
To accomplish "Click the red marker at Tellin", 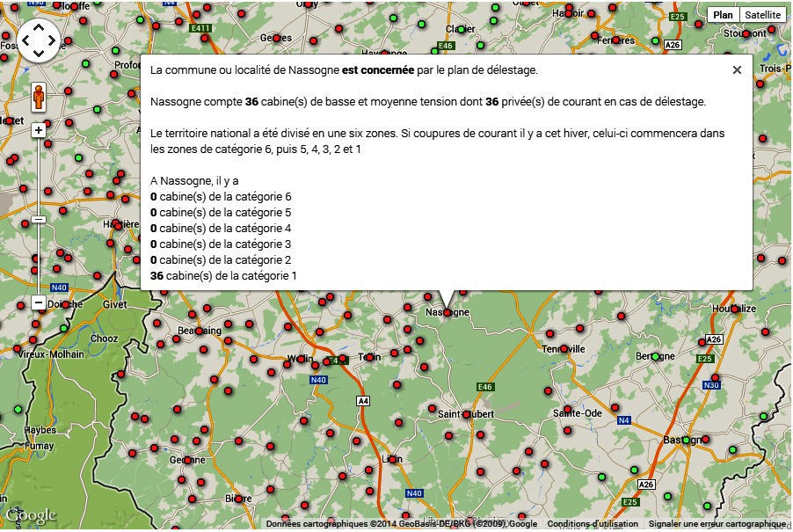I will pos(370,357).
